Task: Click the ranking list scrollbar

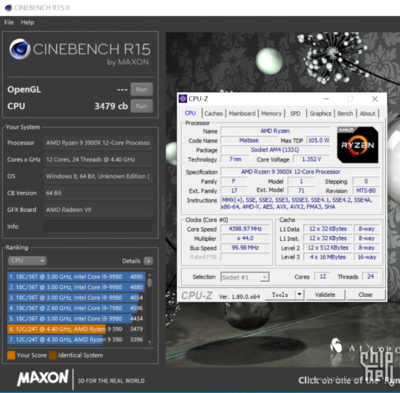Action: [149, 308]
